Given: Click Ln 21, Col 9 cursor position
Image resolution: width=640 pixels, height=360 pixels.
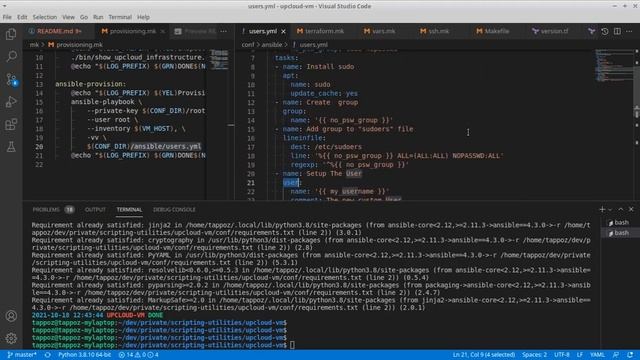Looking at the screenshot, I should coord(484,355).
